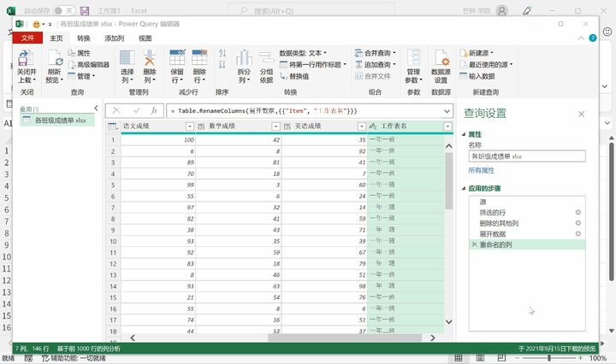Click the help question mark icon
Screen dimensions: 616x364
pyautogui.click(x=593, y=38)
